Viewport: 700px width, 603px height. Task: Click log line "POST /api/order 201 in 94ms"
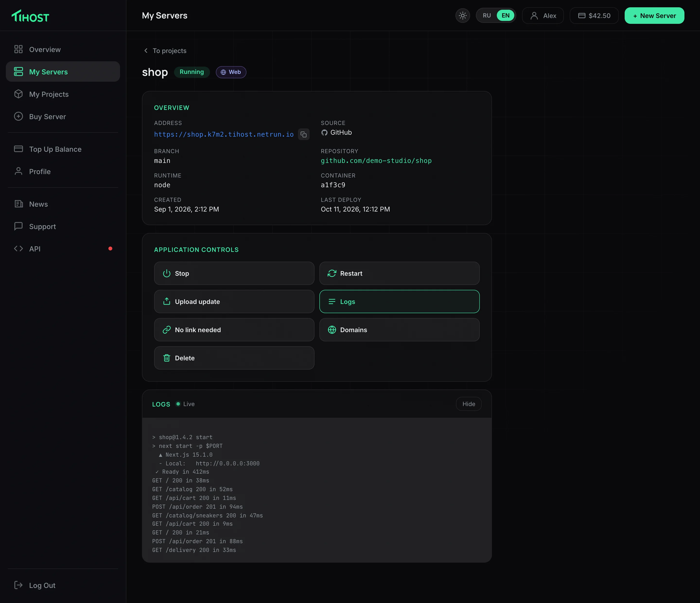click(197, 507)
